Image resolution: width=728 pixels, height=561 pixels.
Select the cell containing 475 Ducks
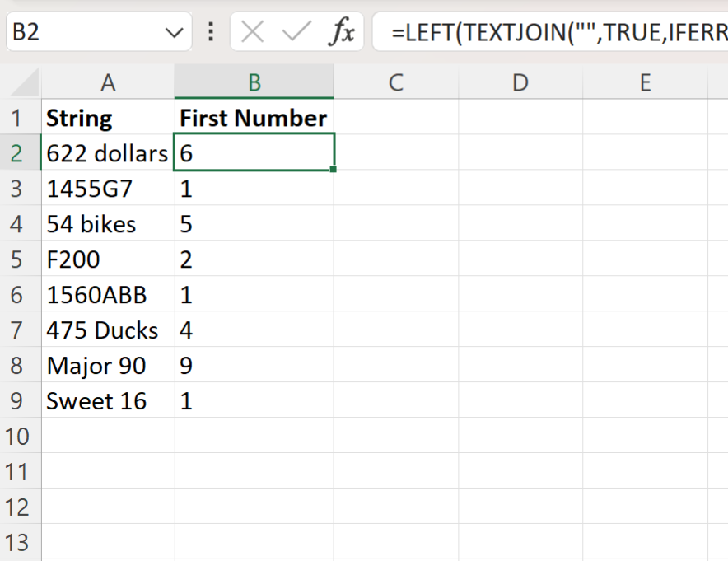tap(108, 330)
